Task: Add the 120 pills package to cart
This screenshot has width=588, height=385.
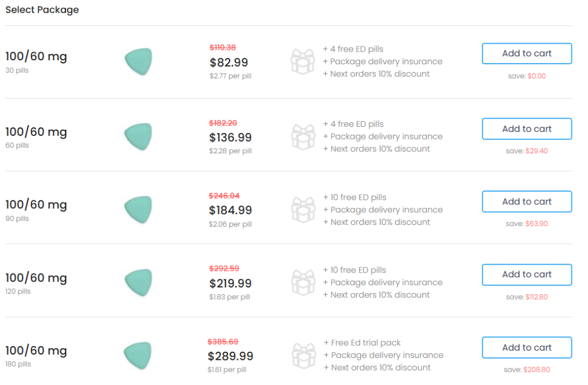Action: 527,275
